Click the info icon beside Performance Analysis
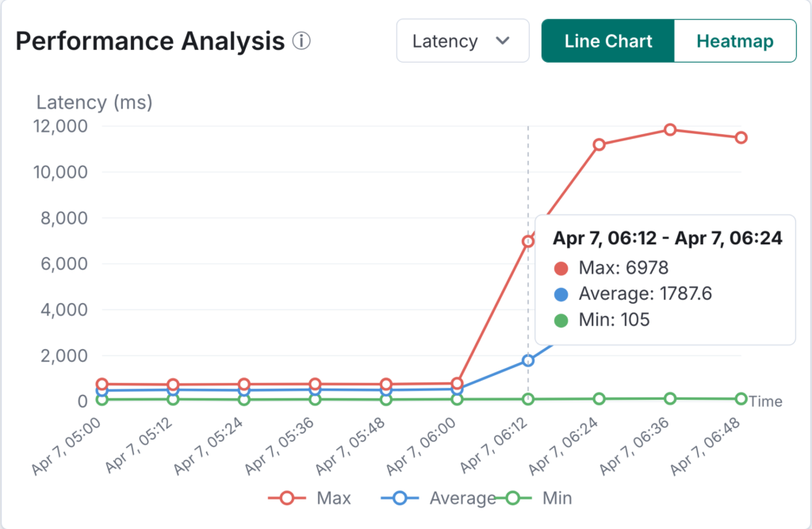812x529 pixels. pyautogui.click(x=301, y=40)
